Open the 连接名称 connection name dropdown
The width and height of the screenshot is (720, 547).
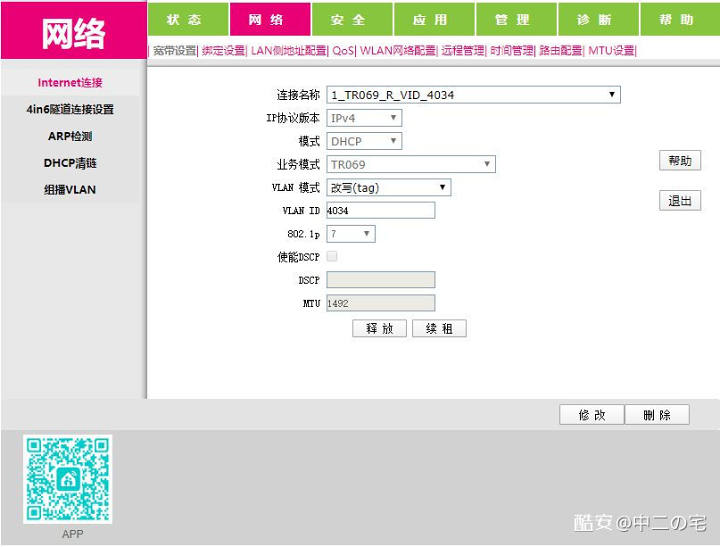(473, 95)
